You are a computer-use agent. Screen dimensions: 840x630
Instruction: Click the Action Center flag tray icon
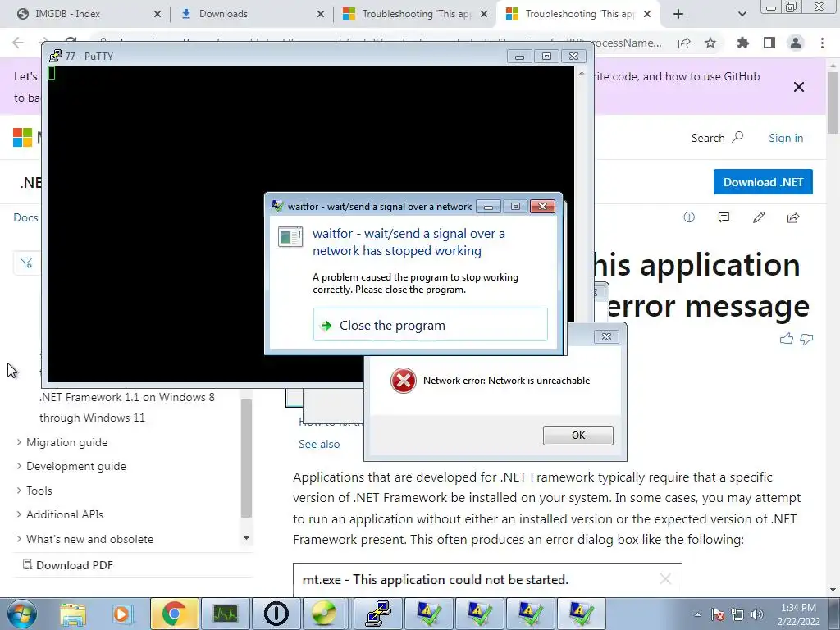pyautogui.click(x=718, y=614)
